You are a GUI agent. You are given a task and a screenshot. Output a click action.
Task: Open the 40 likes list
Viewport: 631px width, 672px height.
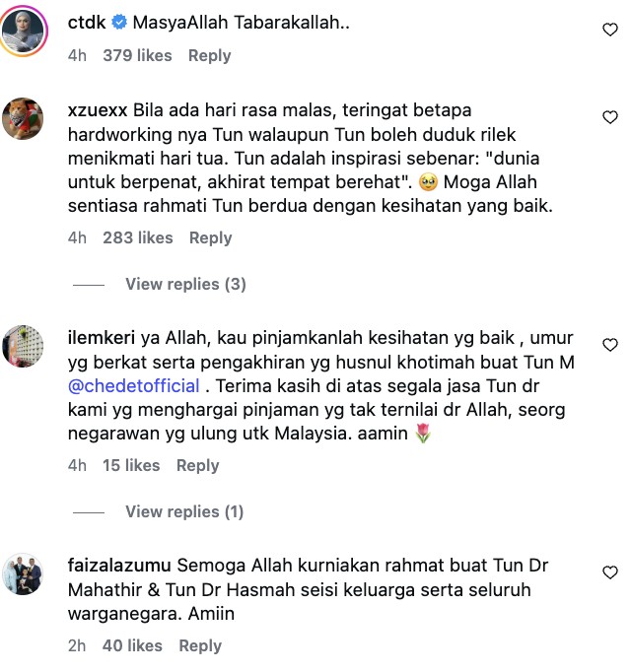coord(132,645)
